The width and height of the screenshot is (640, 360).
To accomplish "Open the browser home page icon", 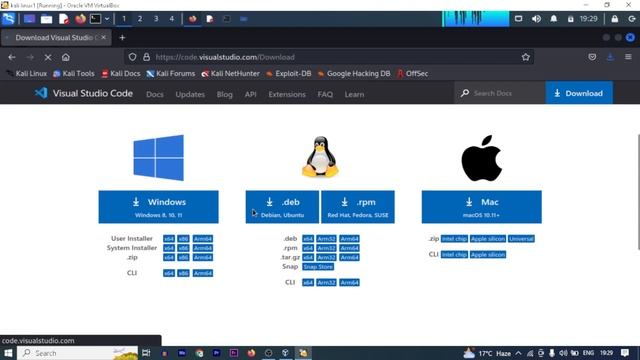I will coord(66,57).
